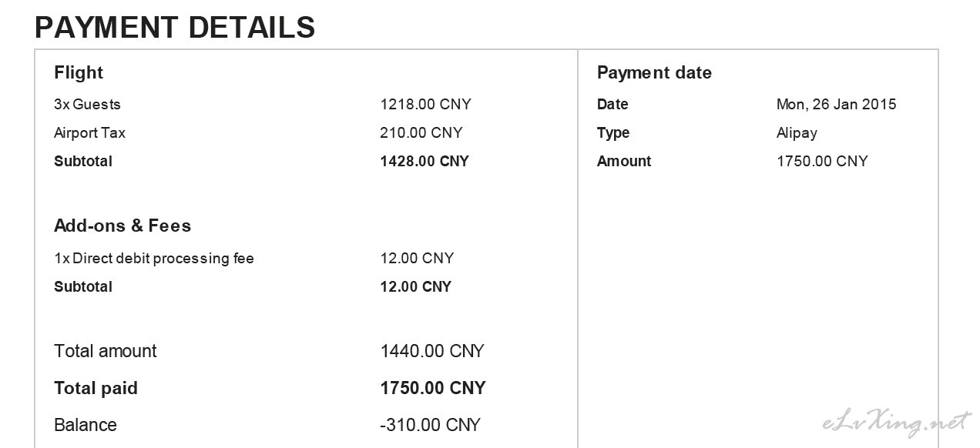Viewport: 980px width, 448px height.
Task: Select the 210.00 CNY airport tax value
Action: (x=421, y=133)
